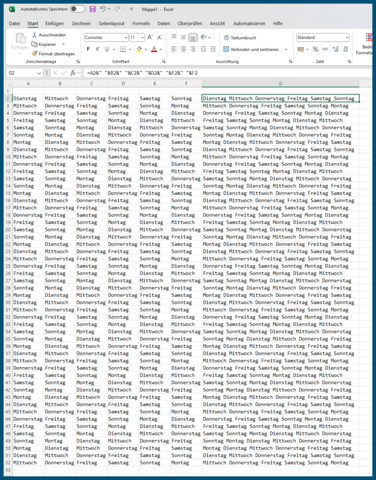The height and width of the screenshot is (480, 376).
Task: Open the borders button
Action: [123, 49]
